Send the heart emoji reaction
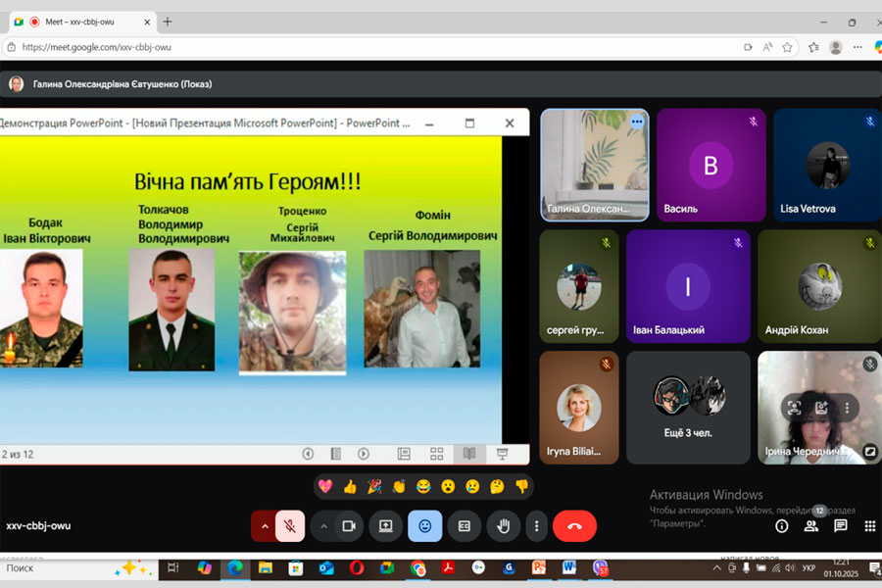The width and height of the screenshot is (882, 588). tap(325, 486)
